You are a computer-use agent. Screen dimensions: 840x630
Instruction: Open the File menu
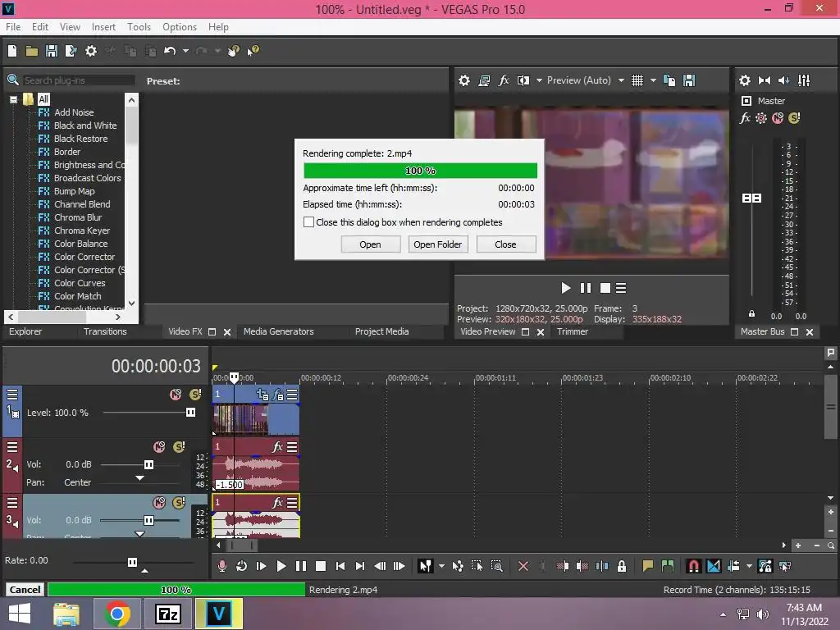pos(13,27)
